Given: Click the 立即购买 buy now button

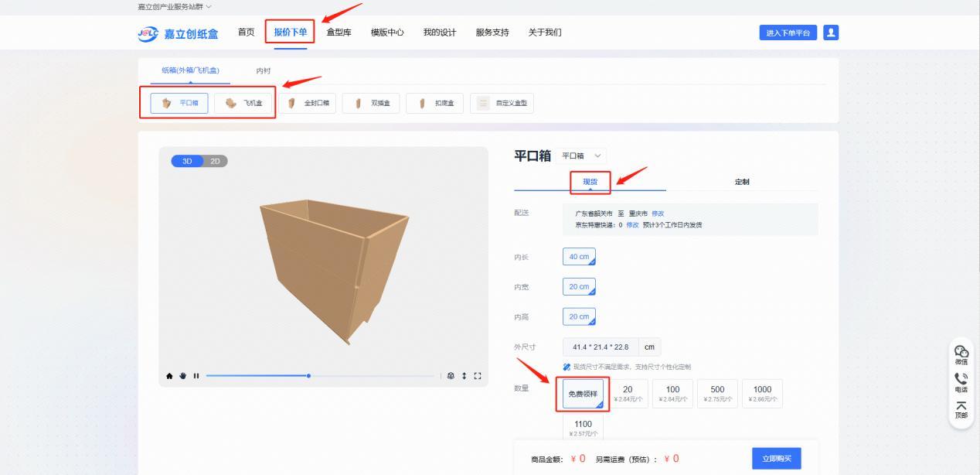Looking at the screenshot, I should coord(776,459).
